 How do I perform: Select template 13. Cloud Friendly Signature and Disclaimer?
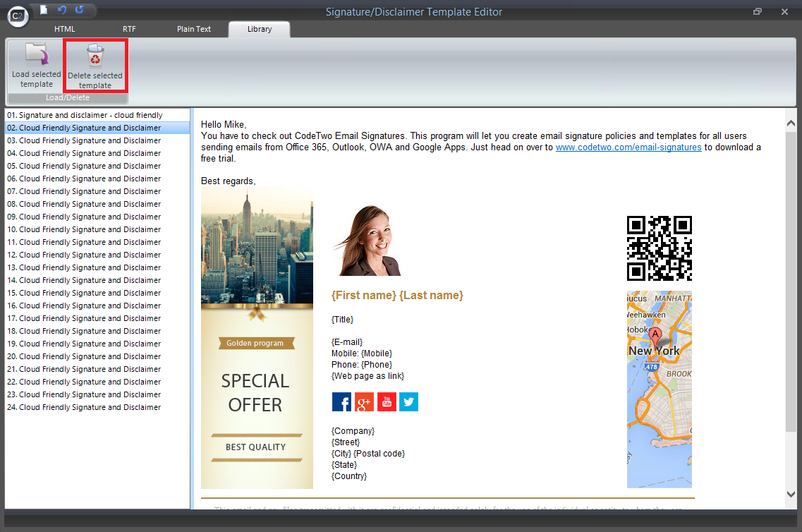coord(97,267)
